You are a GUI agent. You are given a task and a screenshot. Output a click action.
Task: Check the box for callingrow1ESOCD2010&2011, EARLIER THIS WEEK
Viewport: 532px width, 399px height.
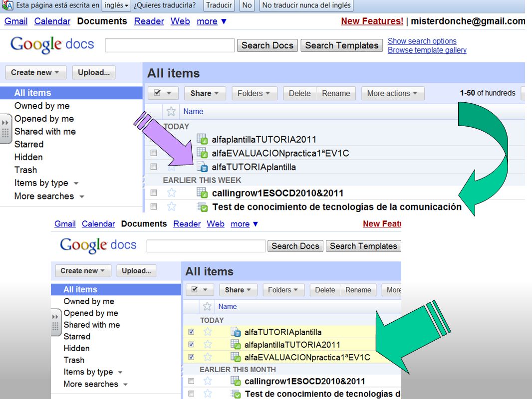[154, 193]
